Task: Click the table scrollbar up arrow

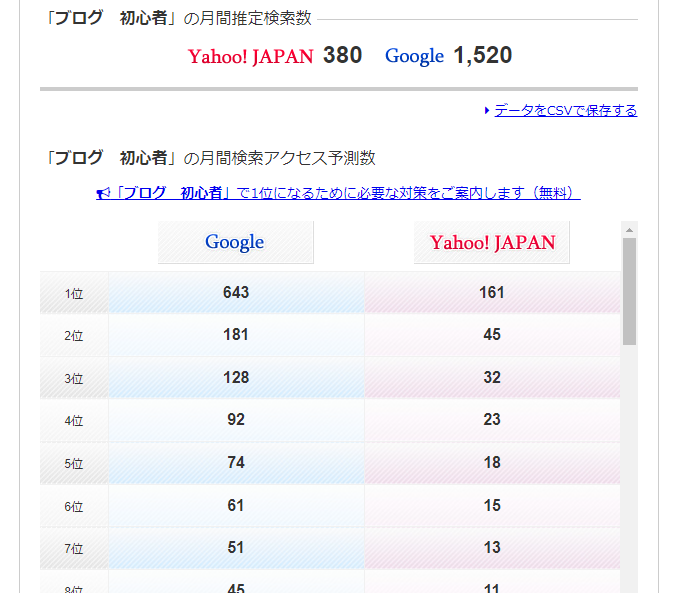Action: click(x=629, y=230)
